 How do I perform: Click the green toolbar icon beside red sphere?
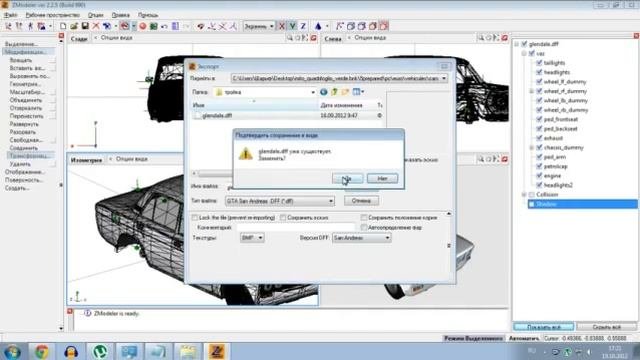click(153, 26)
